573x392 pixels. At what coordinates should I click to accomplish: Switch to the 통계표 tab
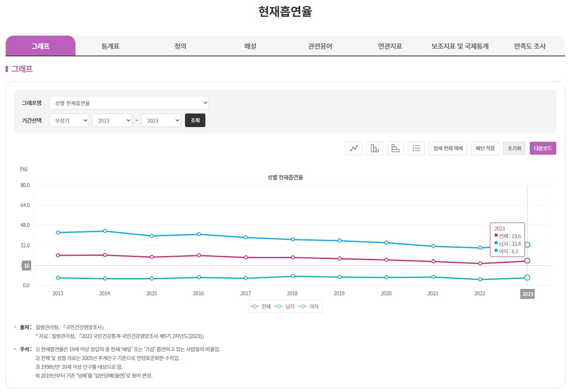[x=110, y=46]
